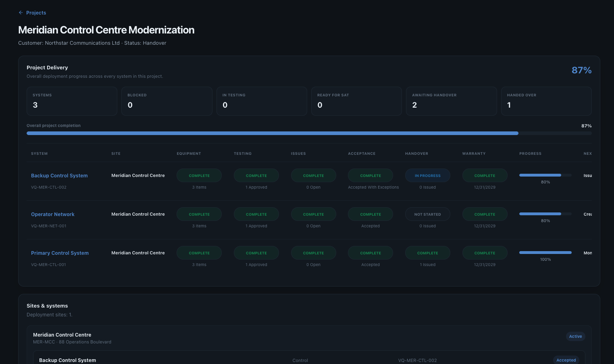Click the 87% figure in Project Delivery header
This screenshot has height=364, width=614.
(x=581, y=70)
